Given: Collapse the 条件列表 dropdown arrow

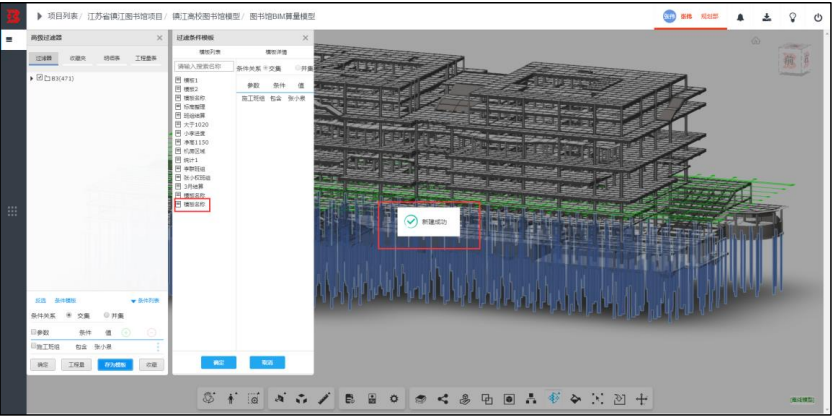Looking at the screenshot, I should 133,301.
